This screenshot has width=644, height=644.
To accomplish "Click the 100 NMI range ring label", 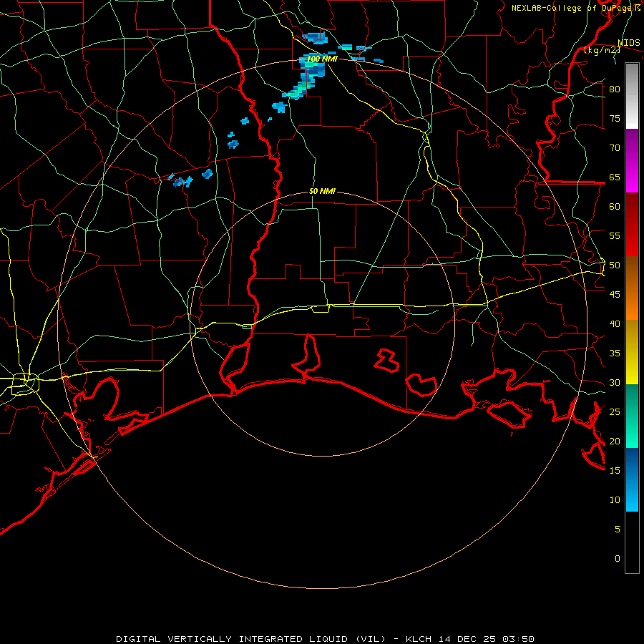I will (322, 59).
